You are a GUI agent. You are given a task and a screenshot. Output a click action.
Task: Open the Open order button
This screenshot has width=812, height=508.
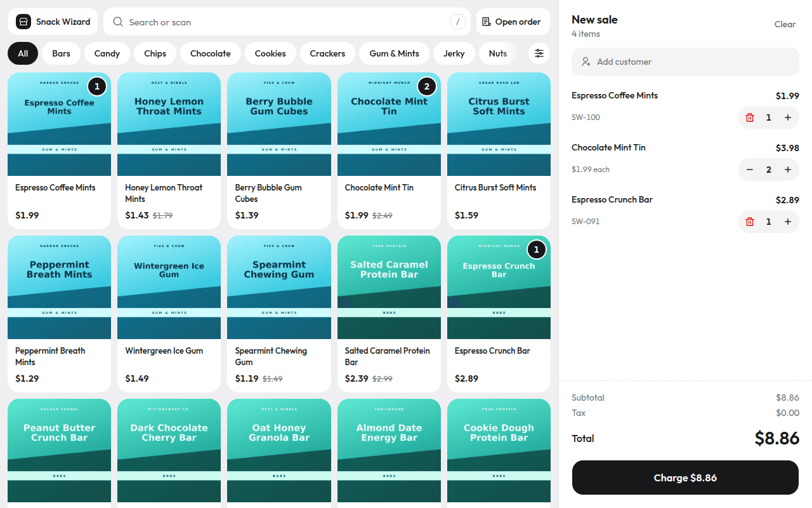coord(513,22)
